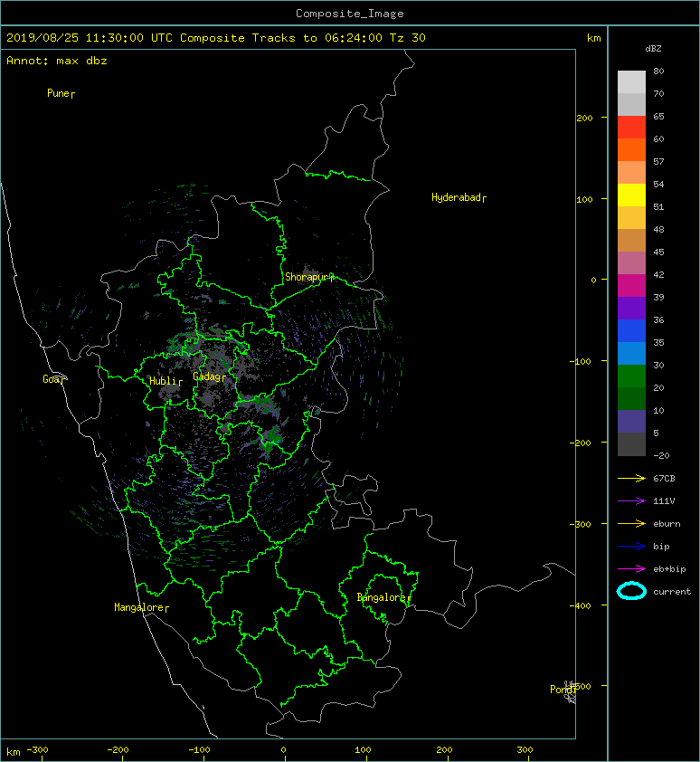This screenshot has height=762, width=700.
Task: Select the magenta swatch in dBZ legend
Action: 631,286
